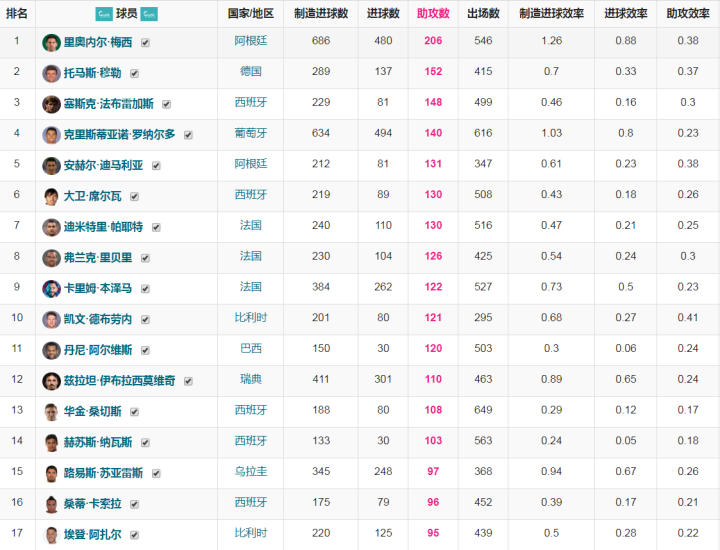Screen dimensions: 720x550
Task: Toggle the checkbox next to 桑蒂·卡索拉
Action: coord(134,504)
